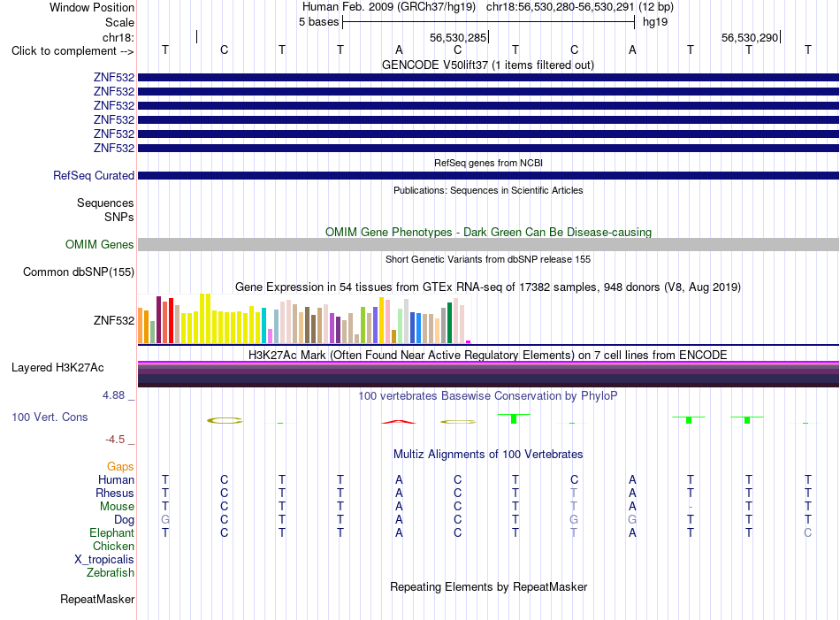Click the Sequences track label

click(105, 203)
